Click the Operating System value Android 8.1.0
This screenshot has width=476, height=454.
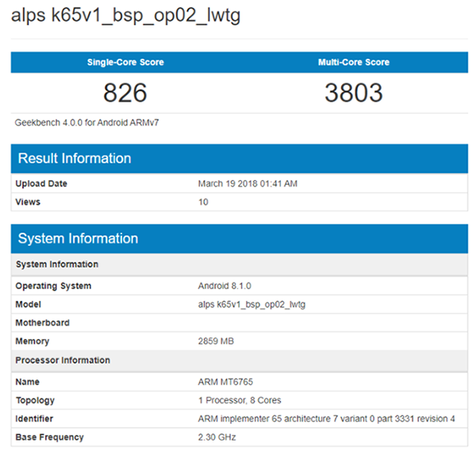click(227, 286)
